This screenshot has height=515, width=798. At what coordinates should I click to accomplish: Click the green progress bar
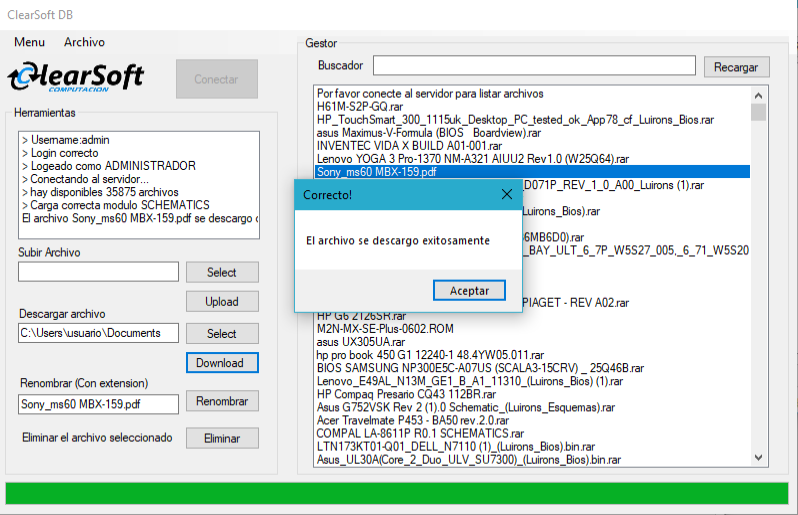[397, 493]
